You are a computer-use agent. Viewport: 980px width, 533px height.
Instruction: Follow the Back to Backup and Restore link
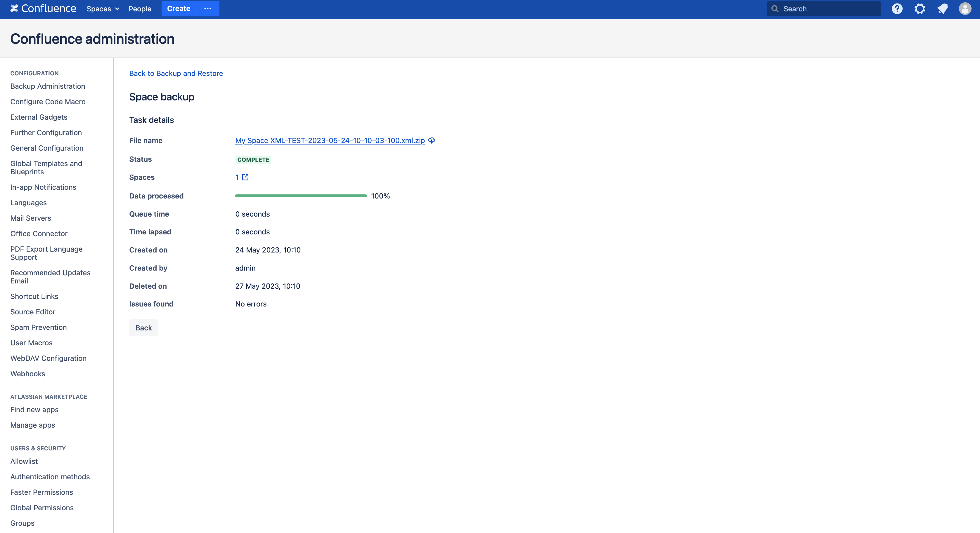click(x=176, y=73)
